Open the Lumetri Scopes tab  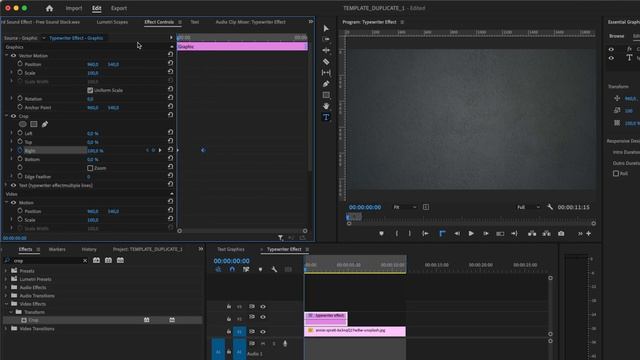coord(112,22)
